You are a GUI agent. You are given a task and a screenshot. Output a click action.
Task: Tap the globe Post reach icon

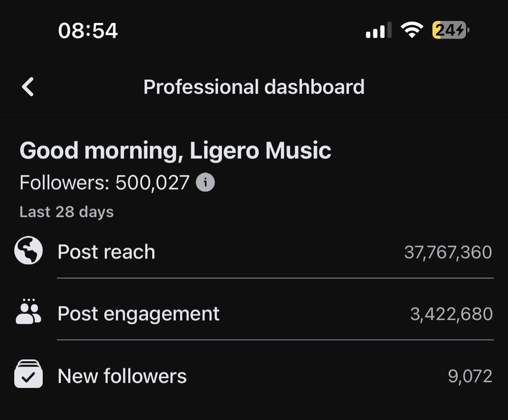coord(29,251)
